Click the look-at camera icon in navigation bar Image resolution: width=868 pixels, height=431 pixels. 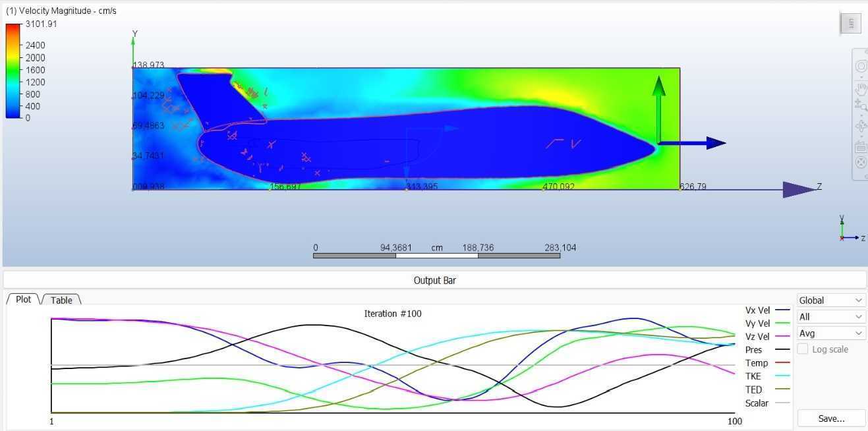861,146
